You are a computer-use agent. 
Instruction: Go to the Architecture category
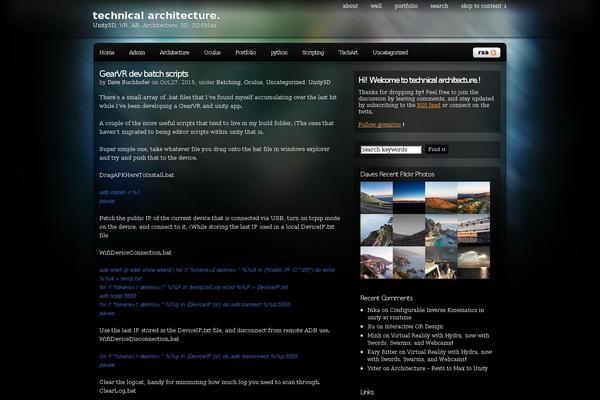tap(174, 52)
